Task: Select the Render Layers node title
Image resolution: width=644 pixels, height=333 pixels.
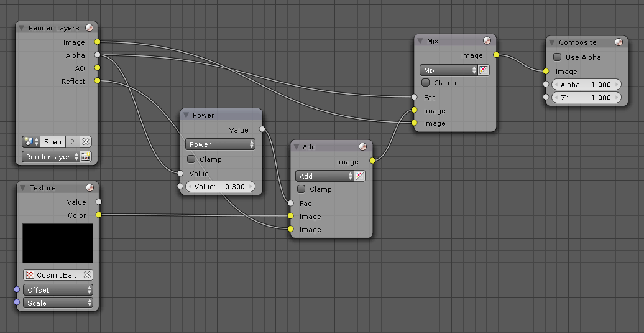Action: [x=54, y=28]
